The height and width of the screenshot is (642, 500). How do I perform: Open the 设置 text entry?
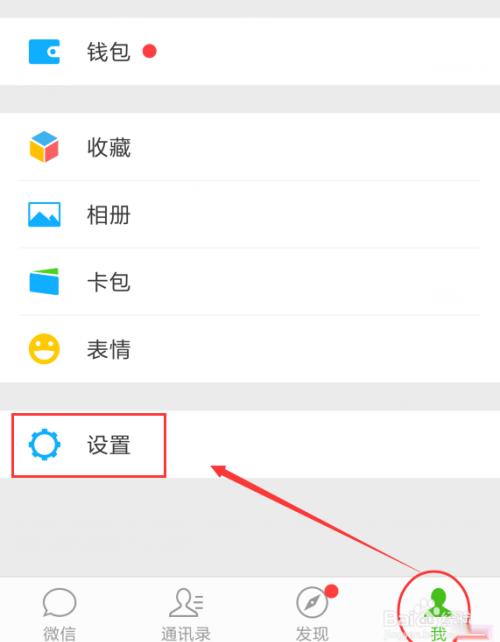coord(109,445)
